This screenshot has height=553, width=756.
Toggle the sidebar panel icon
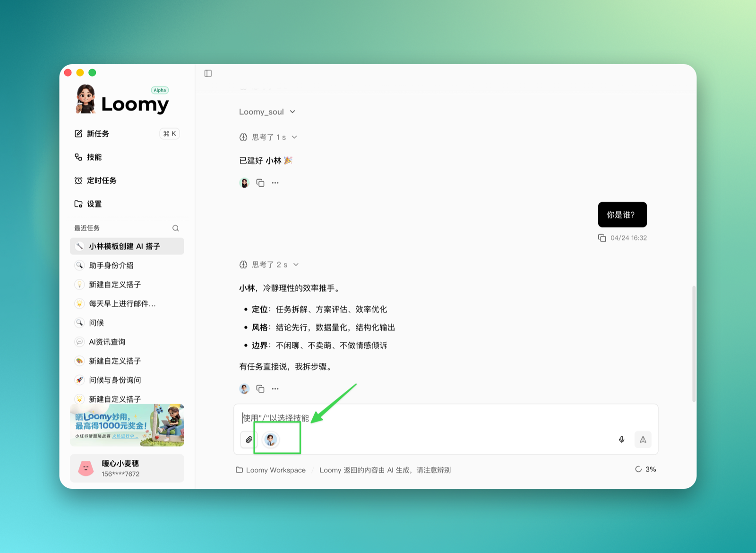[208, 73]
